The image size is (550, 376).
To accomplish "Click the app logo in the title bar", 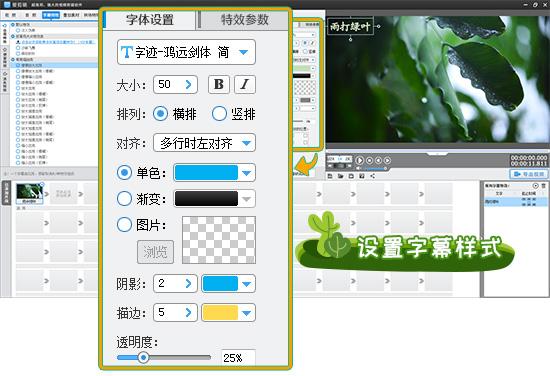I will [x=7, y=5].
